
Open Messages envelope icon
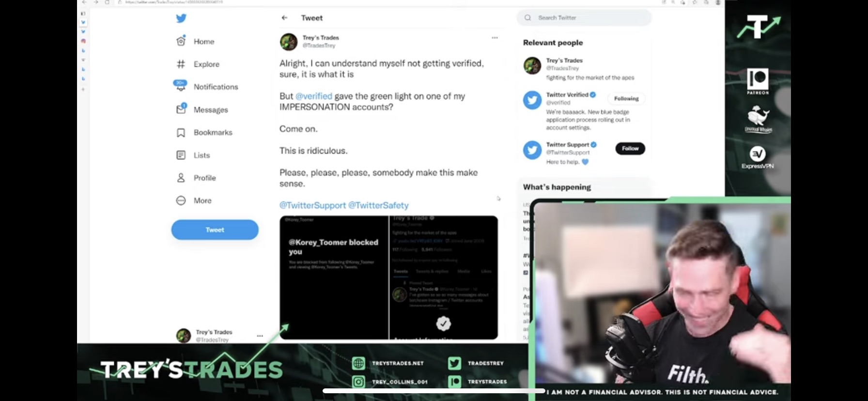(x=181, y=109)
